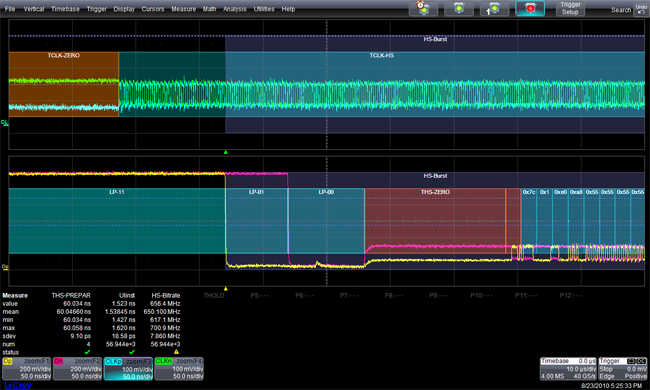Screen dimensions: 650x390
Task: Click the TCLK-HS annotation label
Action: tap(381, 56)
